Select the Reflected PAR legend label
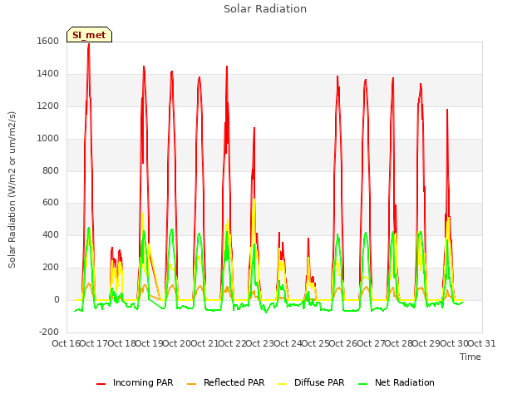 234,382
